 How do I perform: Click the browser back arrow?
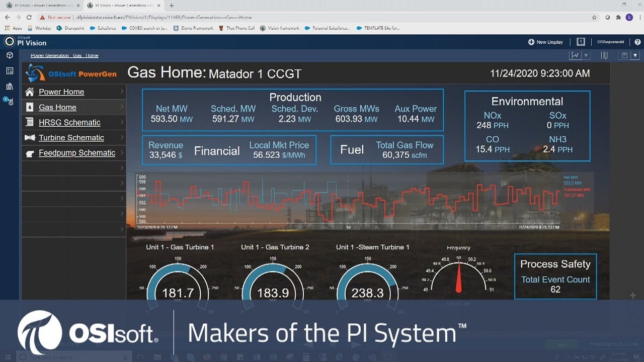coord(7,17)
